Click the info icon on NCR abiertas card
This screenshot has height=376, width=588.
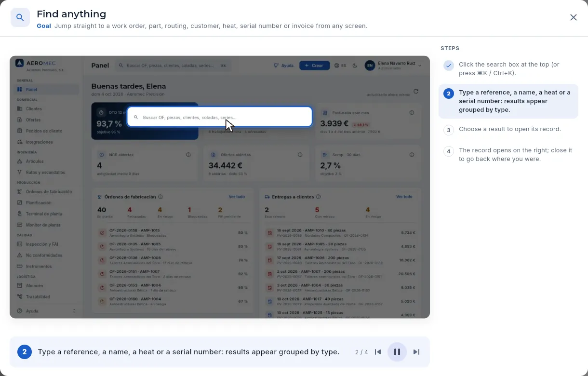[x=188, y=155]
